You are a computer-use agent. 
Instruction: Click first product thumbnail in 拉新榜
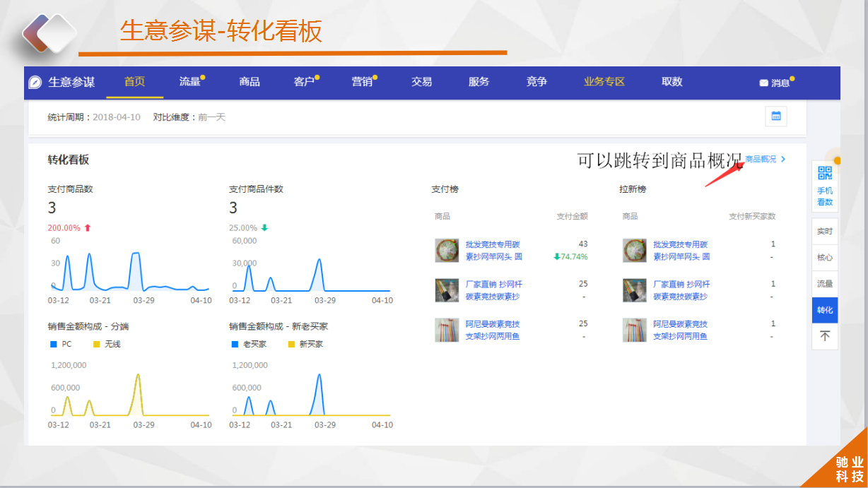(x=635, y=251)
